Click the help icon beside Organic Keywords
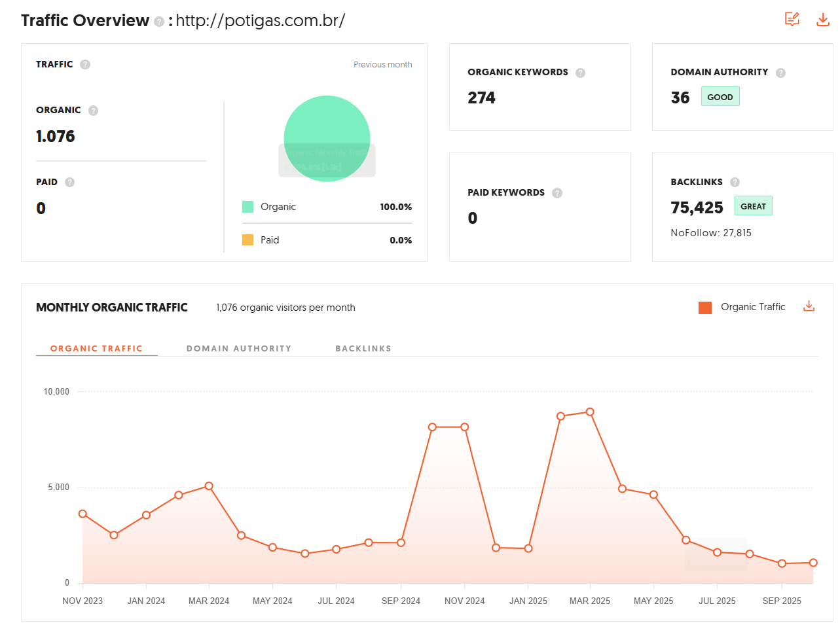This screenshot has height=638, width=840. pos(580,73)
